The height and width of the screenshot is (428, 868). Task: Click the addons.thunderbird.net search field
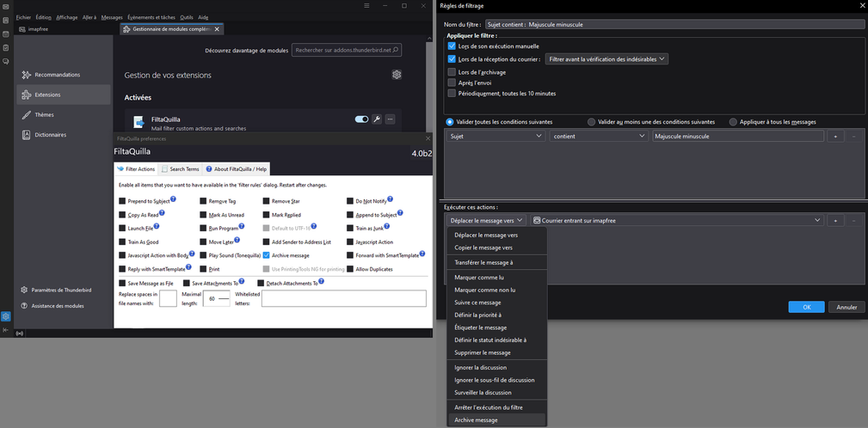click(x=347, y=51)
